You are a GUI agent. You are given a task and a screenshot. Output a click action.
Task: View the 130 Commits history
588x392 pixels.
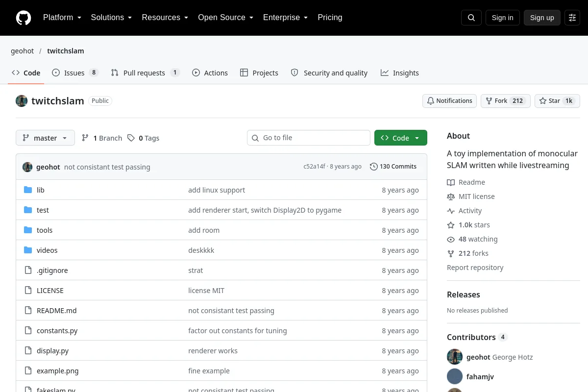pos(393,167)
